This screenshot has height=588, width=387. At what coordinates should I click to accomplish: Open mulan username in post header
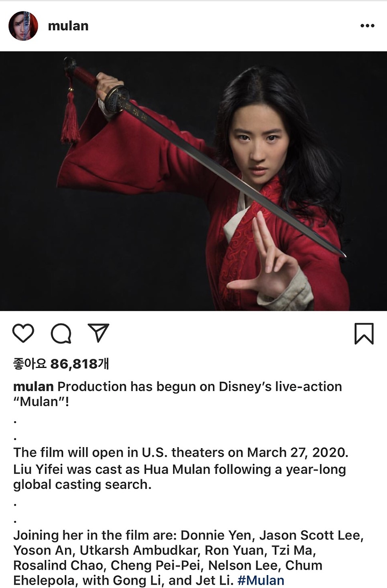(x=68, y=26)
